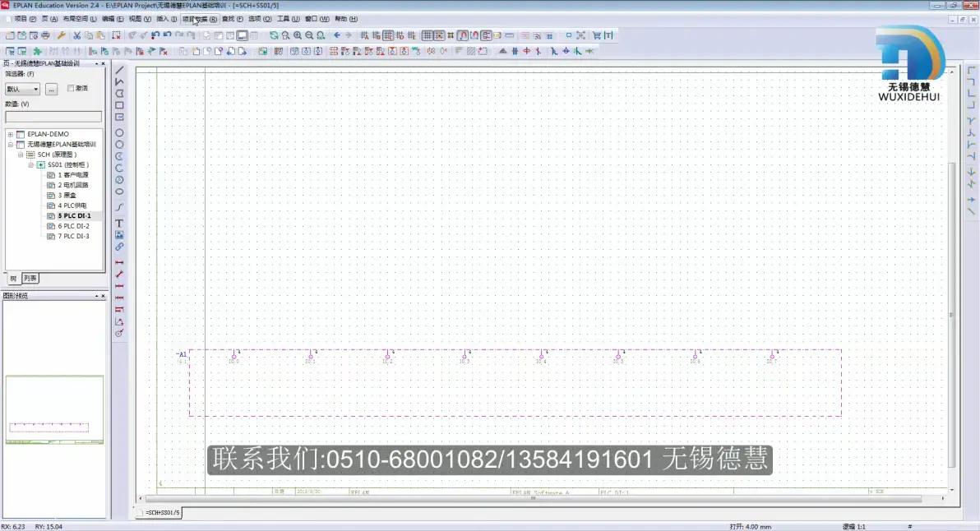Switch to the 列表 tab
Screen dimensions: 980x531
pos(30,278)
